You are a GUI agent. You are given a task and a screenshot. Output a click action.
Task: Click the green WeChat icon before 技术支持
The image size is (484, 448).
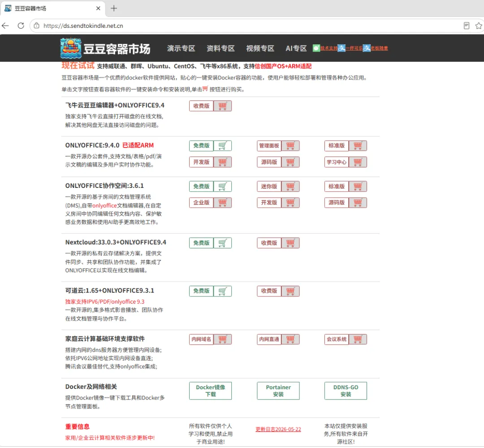316,48
